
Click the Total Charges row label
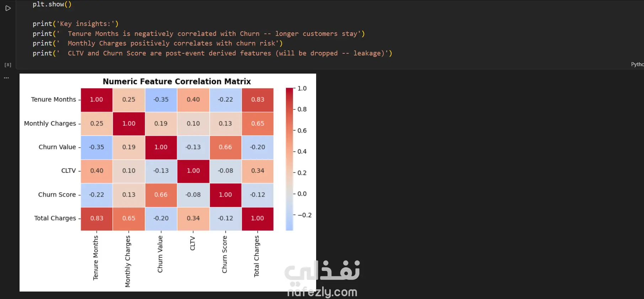[55, 218]
